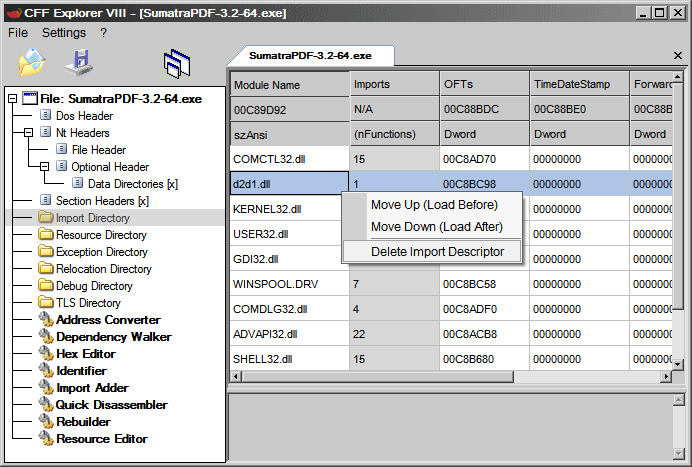Click the Dependency Walker tool icon
The height and width of the screenshot is (467, 692).
coord(45,336)
